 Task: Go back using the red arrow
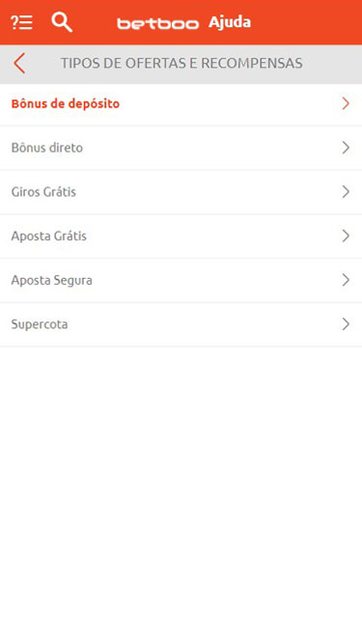19,64
